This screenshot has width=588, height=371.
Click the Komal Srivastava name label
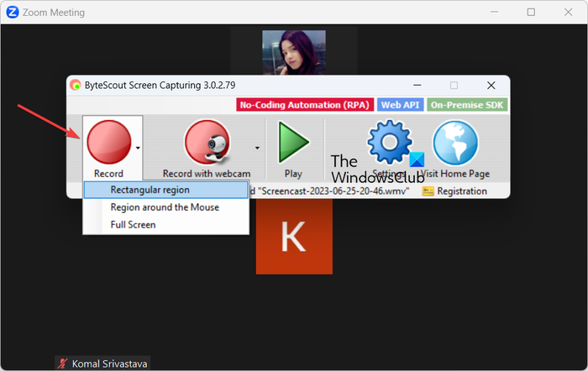coord(109,363)
